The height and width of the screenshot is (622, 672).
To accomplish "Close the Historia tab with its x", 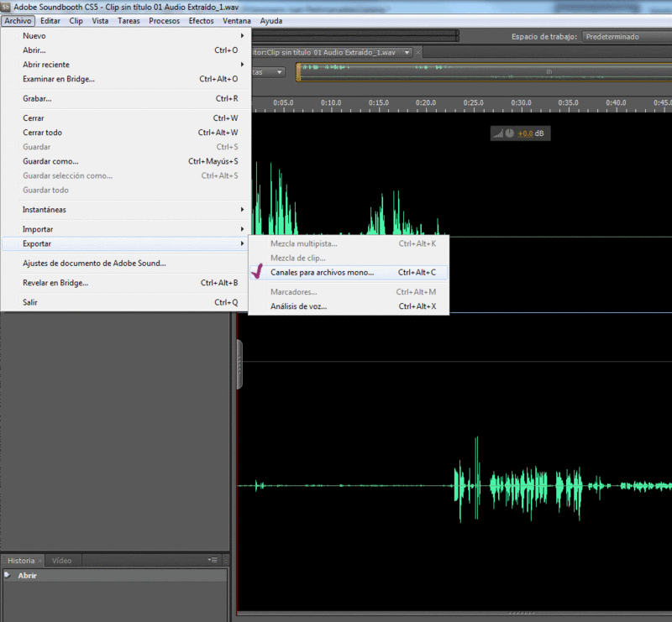I will click(40, 561).
